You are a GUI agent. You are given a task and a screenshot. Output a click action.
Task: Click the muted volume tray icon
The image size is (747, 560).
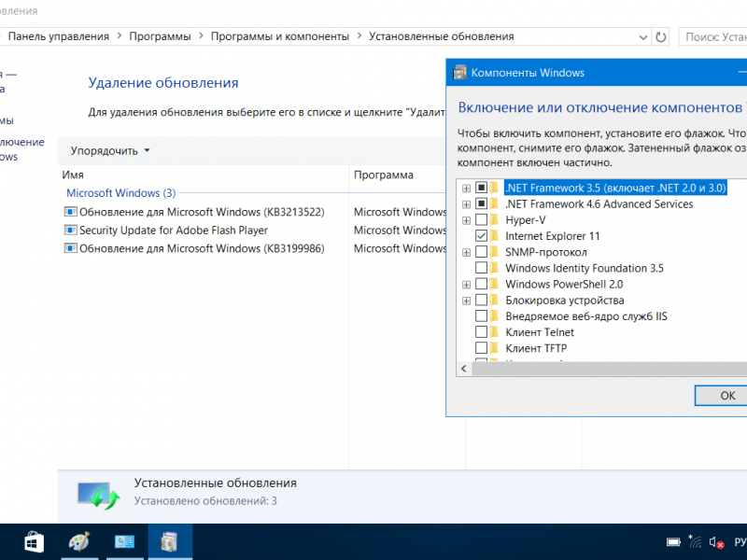(x=716, y=542)
